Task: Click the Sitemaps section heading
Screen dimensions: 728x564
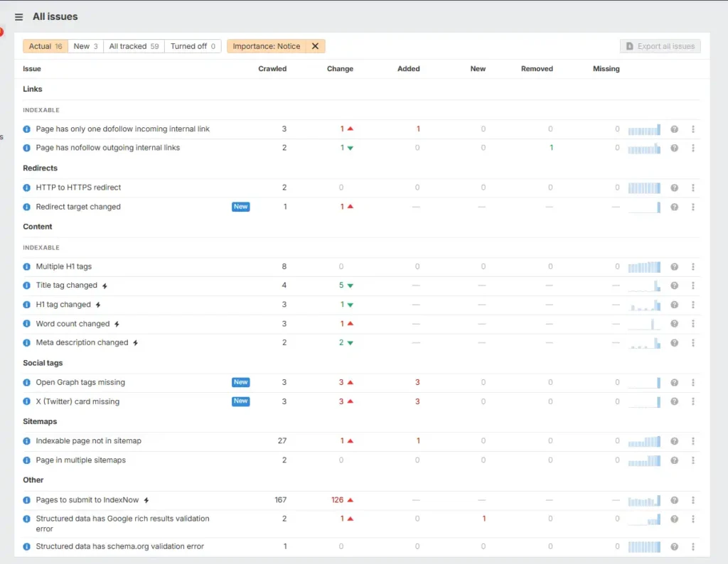Action: pos(40,422)
